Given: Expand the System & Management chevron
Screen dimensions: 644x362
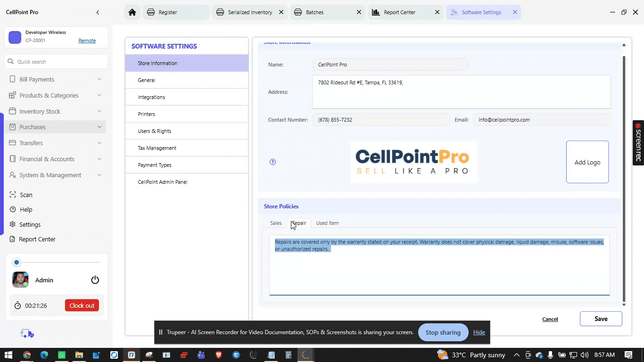Looking at the screenshot, I should [x=99, y=175].
